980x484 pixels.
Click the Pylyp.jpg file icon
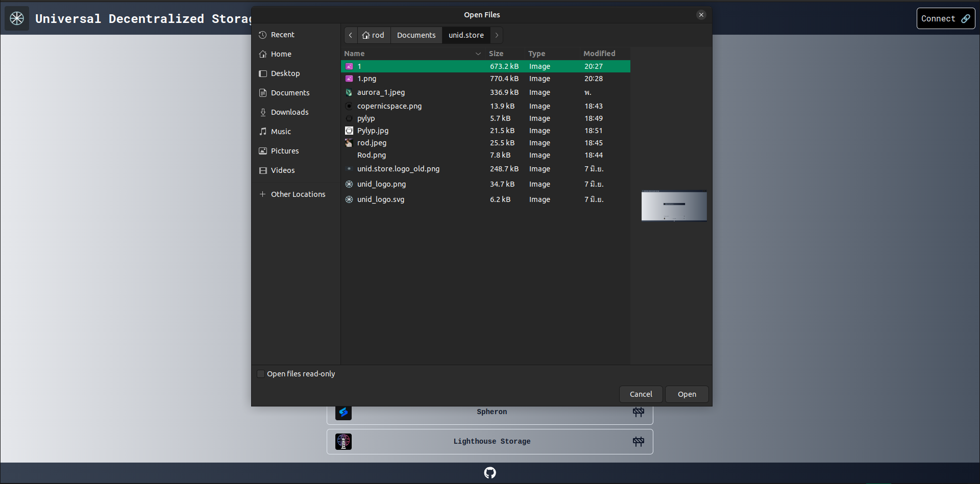click(349, 131)
